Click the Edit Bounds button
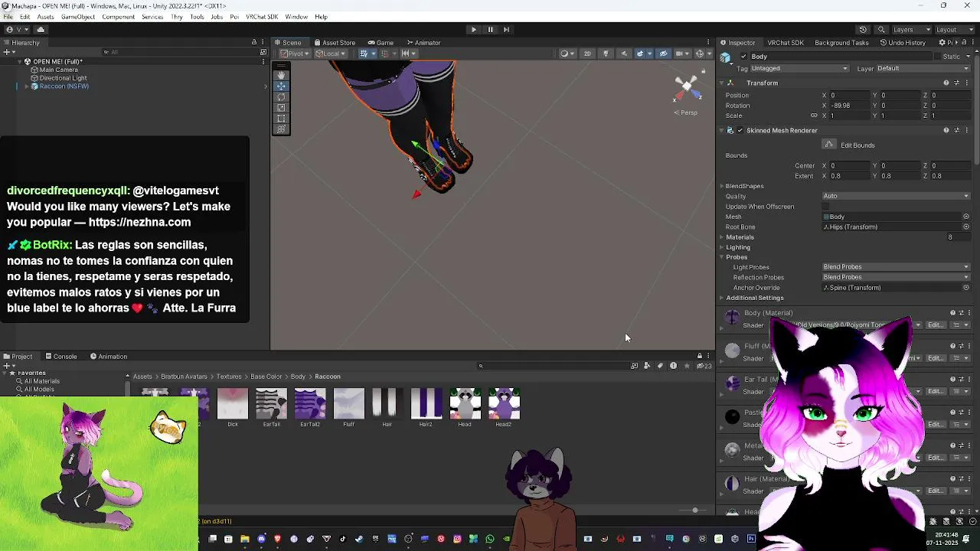980x551 pixels. click(829, 145)
